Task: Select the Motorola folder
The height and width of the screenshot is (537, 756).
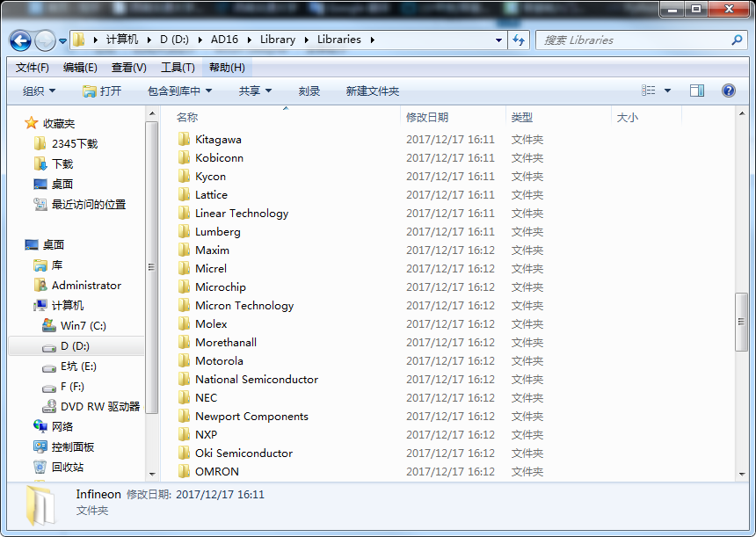Action: click(211, 360)
